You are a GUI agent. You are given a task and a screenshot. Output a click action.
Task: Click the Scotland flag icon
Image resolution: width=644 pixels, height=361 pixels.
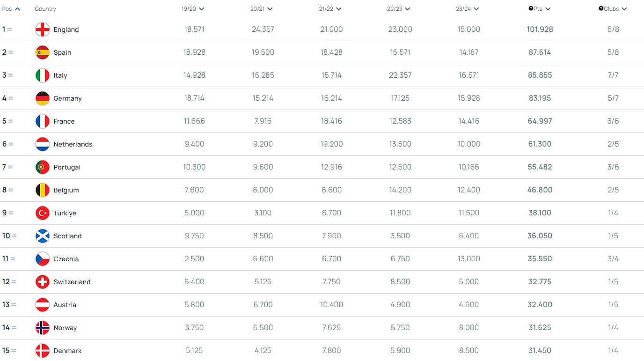pyautogui.click(x=43, y=236)
